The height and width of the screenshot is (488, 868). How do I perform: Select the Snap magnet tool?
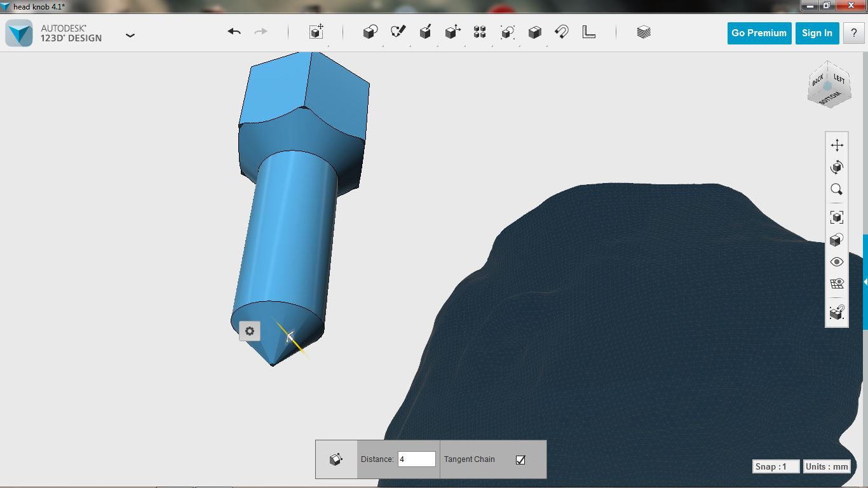[562, 32]
